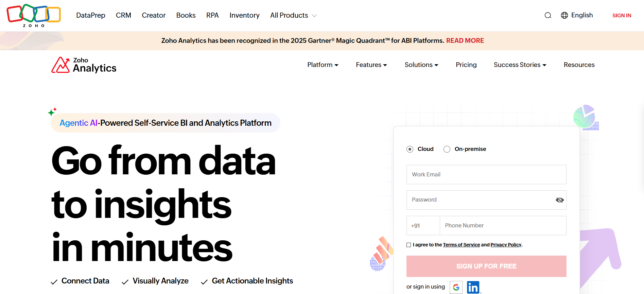Check the Terms of Service agreement box

(409, 245)
